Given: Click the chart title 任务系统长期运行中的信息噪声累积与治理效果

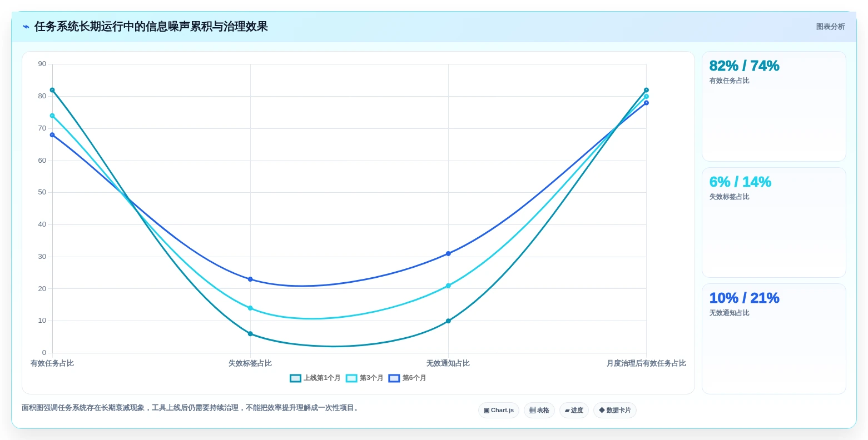Looking at the screenshot, I should (x=151, y=27).
